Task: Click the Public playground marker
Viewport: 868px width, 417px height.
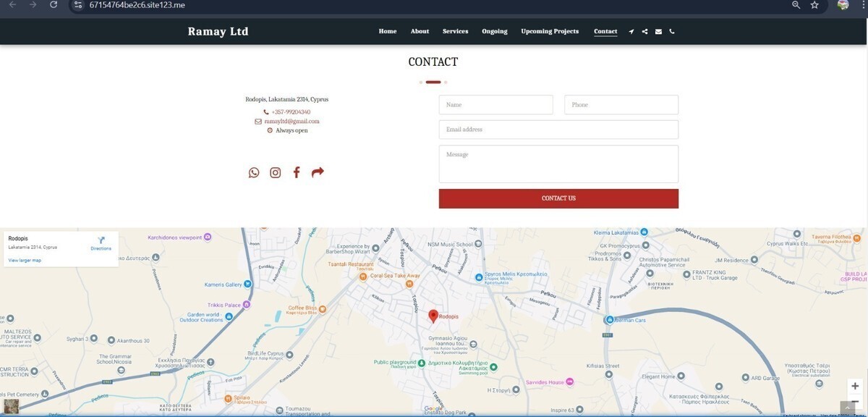Action: (422, 362)
